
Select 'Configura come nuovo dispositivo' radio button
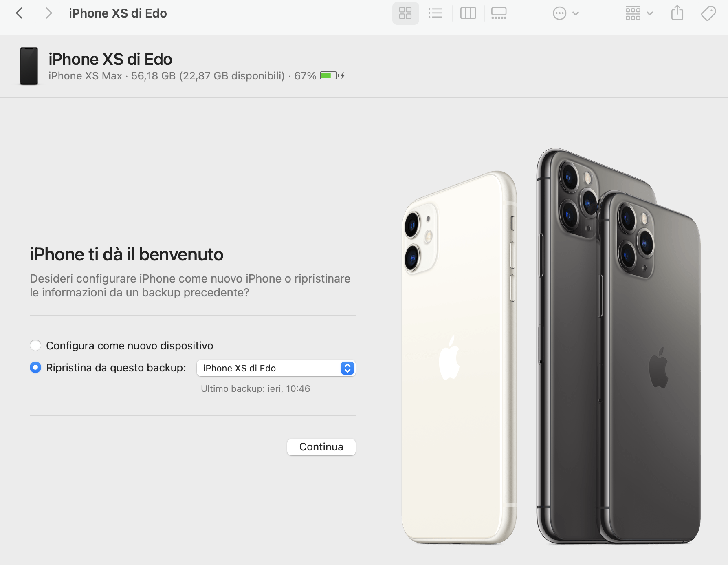[35, 345]
